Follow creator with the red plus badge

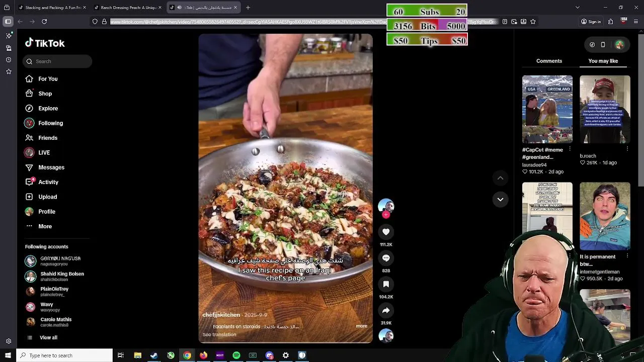pos(386,215)
